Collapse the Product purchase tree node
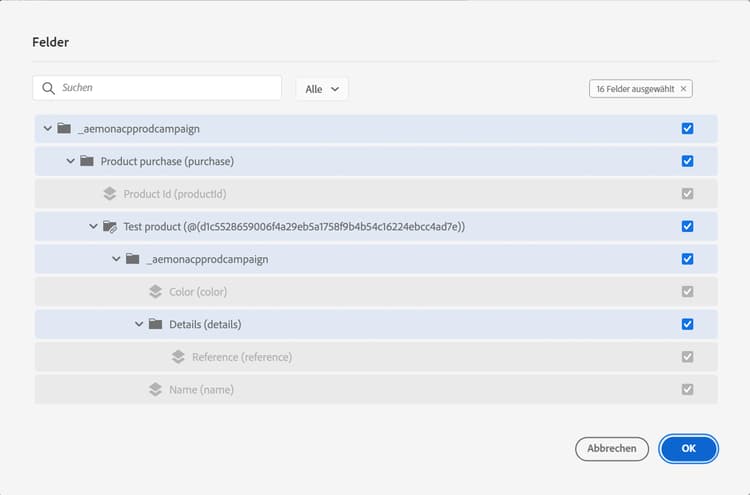The image size is (750, 495). click(70, 161)
